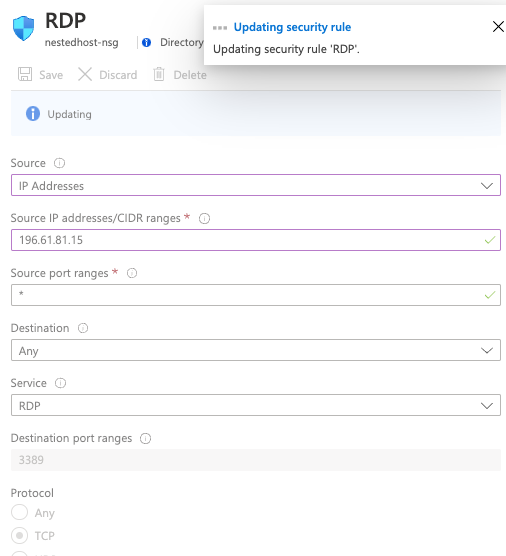Click the Save disk icon
This screenshot has height=556, width=506.
click(x=25, y=74)
